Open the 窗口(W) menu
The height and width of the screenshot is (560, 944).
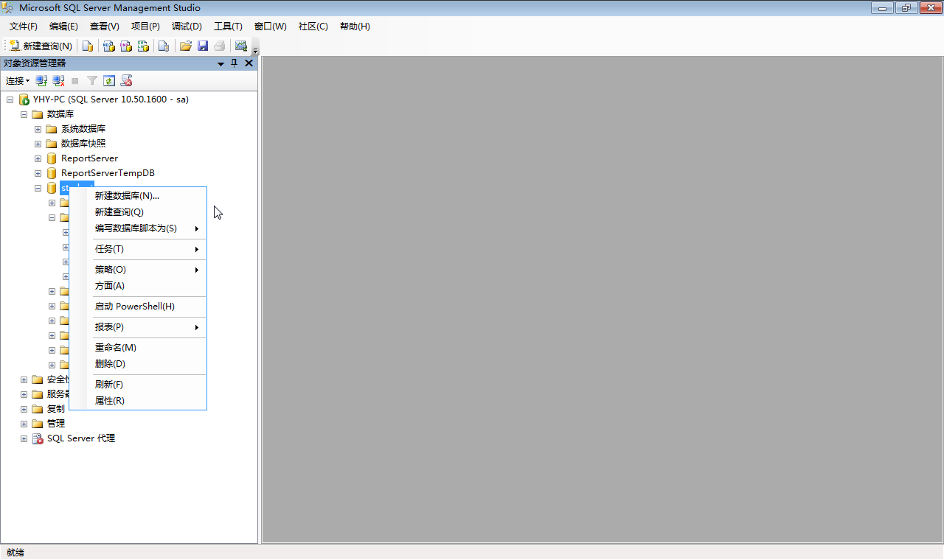[271, 27]
